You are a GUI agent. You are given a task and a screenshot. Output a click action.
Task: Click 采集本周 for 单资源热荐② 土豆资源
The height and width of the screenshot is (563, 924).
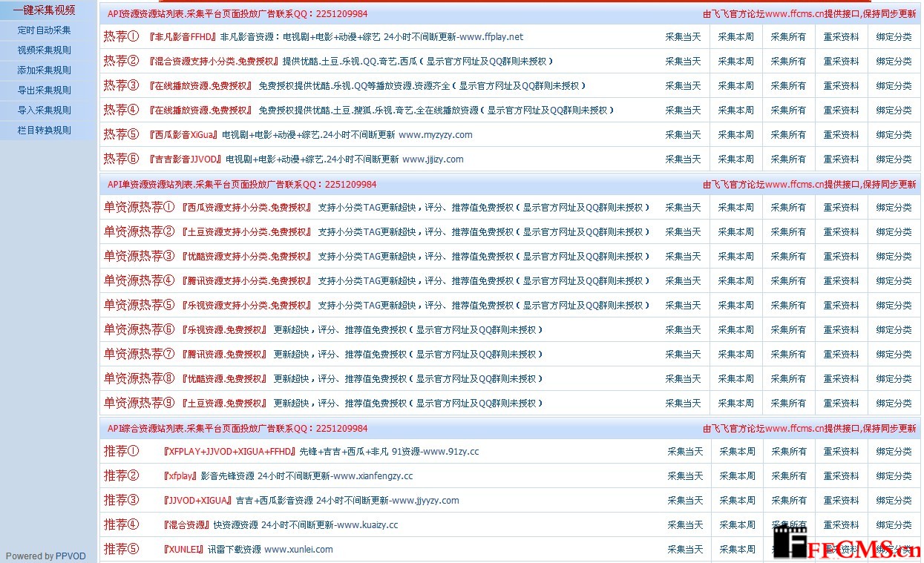click(735, 232)
